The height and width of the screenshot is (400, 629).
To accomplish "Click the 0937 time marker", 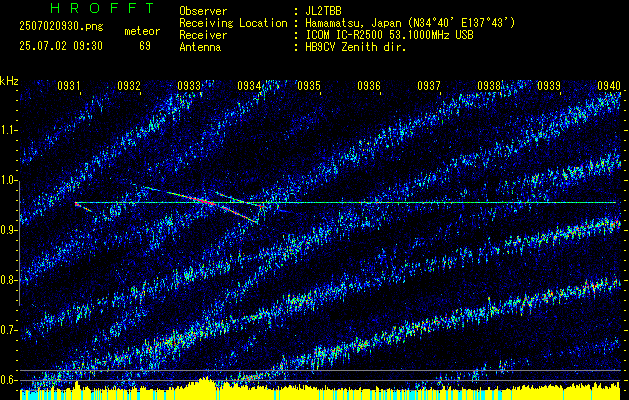I will coord(429,85).
